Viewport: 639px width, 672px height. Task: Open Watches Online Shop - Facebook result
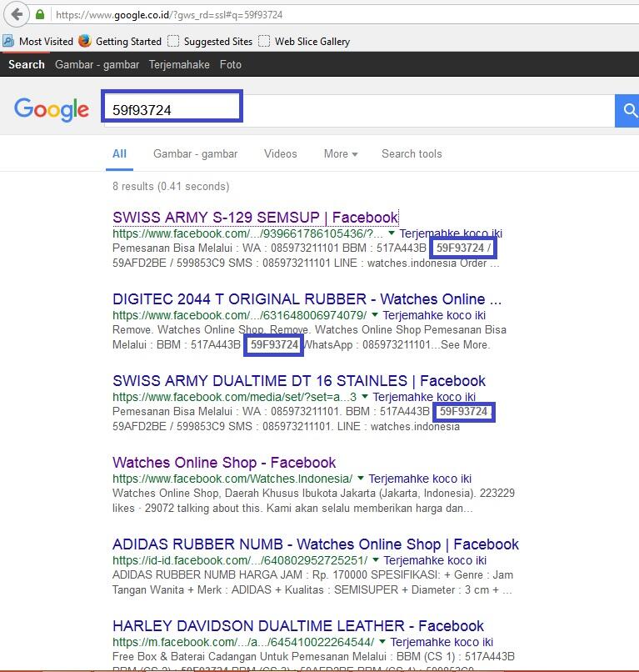pos(224,463)
